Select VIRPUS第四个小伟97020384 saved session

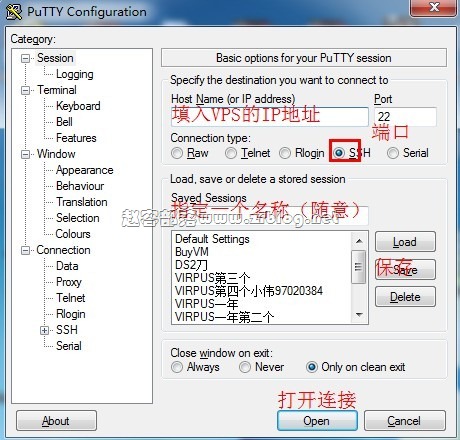[x=249, y=291]
